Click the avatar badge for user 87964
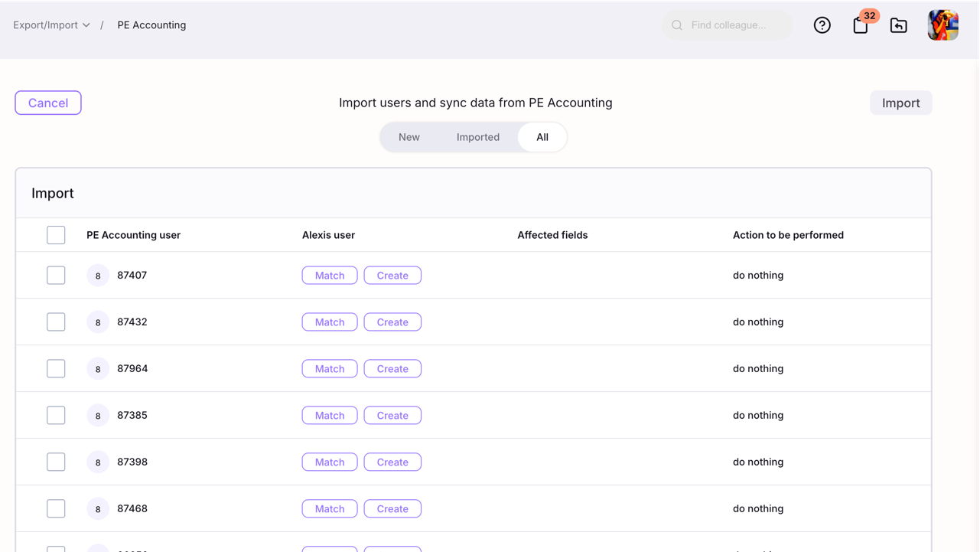 (x=98, y=369)
